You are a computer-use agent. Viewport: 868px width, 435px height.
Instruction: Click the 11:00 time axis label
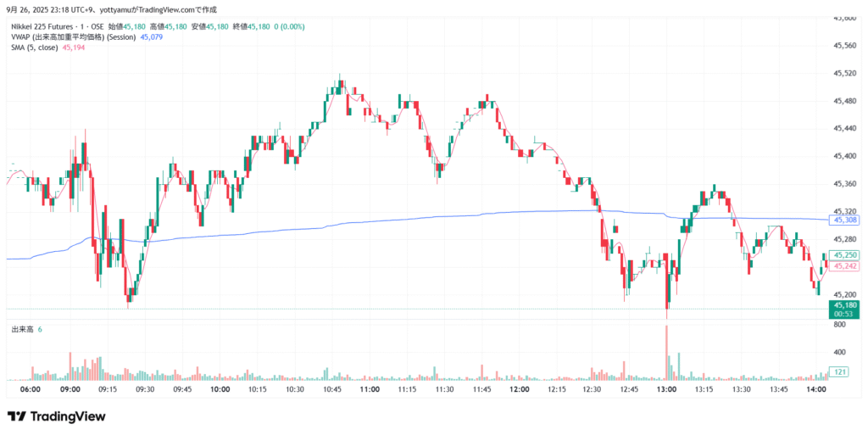pos(370,389)
